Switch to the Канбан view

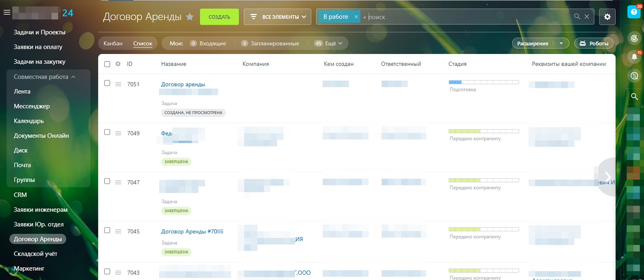click(113, 43)
